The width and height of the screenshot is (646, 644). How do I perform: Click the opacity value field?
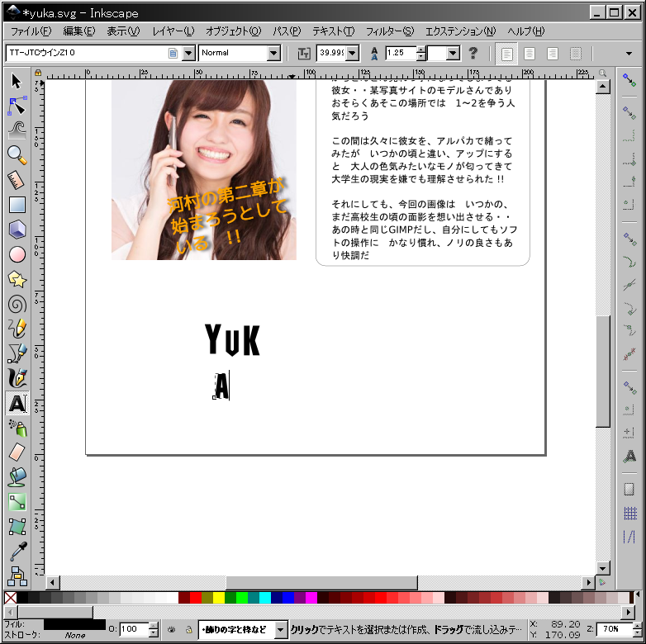point(134,629)
